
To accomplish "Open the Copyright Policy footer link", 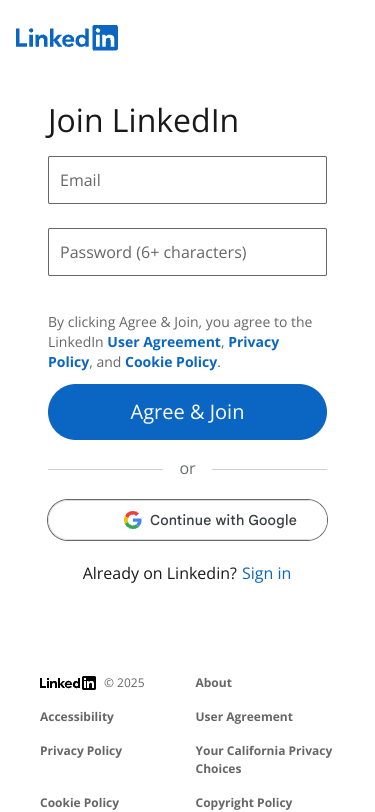I will tap(244, 803).
